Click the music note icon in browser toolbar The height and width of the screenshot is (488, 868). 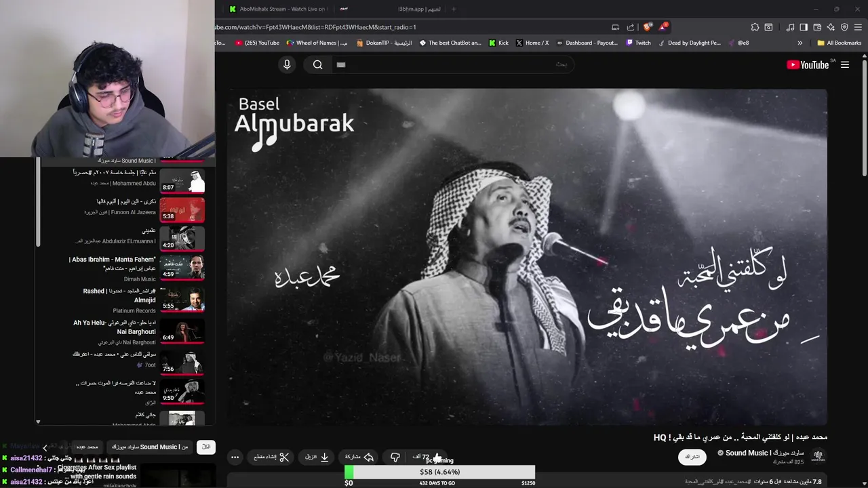(790, 27)
